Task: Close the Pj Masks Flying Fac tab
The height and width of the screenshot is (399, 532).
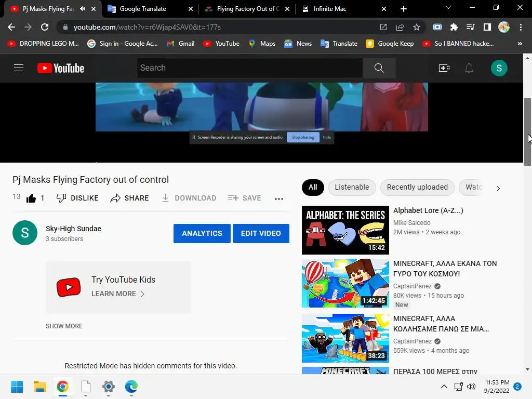Action: (94, 9)
